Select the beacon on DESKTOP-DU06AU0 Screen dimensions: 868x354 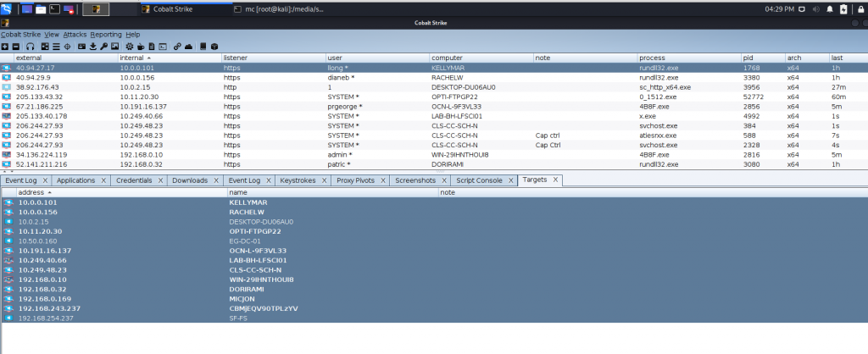(x=434, y=87)
